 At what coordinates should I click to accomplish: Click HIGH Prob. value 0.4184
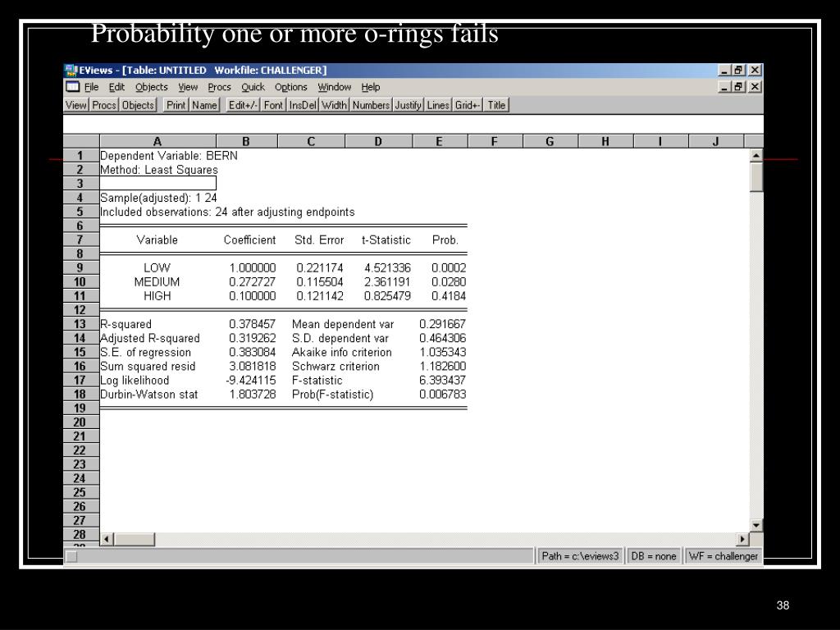pos(449,295)
